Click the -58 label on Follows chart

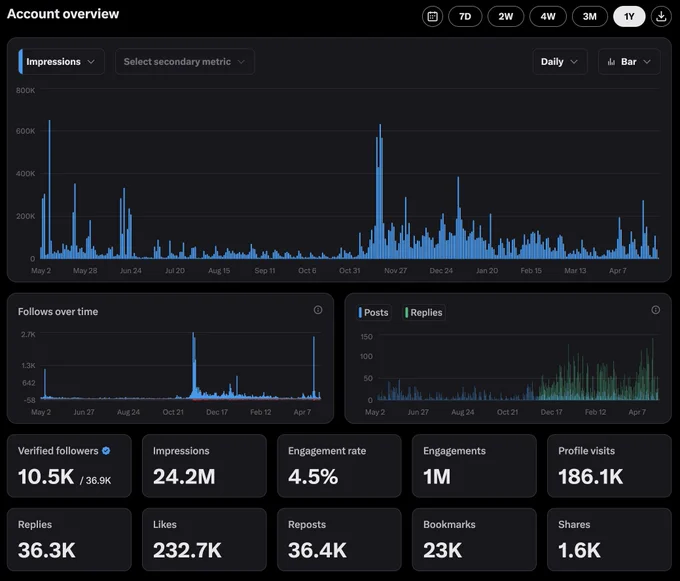click(29, 400)
